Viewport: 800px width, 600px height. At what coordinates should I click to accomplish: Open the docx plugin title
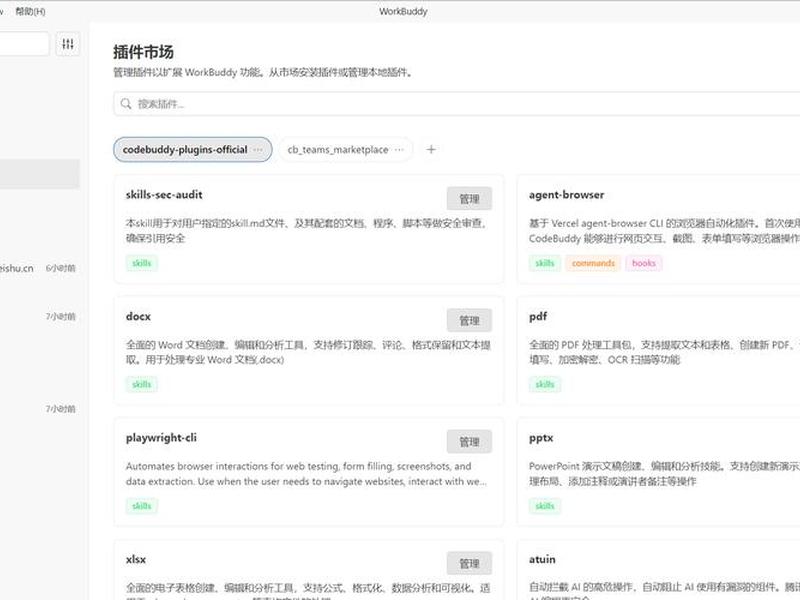click(x=138, y=316)
